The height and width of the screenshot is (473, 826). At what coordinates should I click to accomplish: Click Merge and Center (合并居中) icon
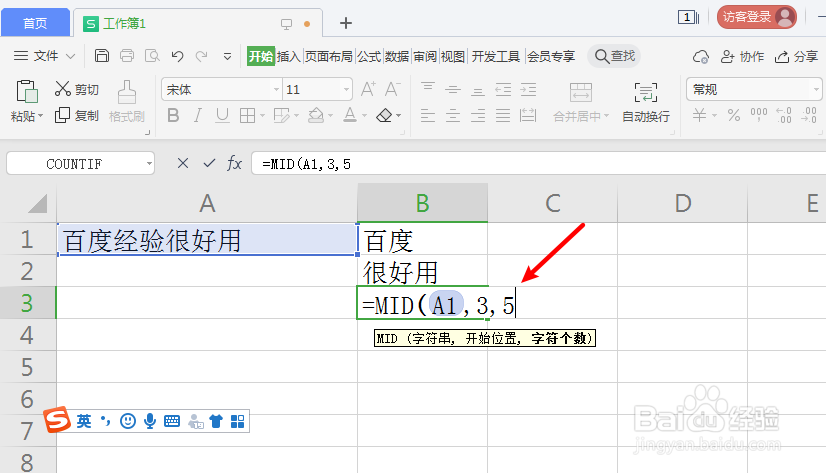[x=581, y=92]
